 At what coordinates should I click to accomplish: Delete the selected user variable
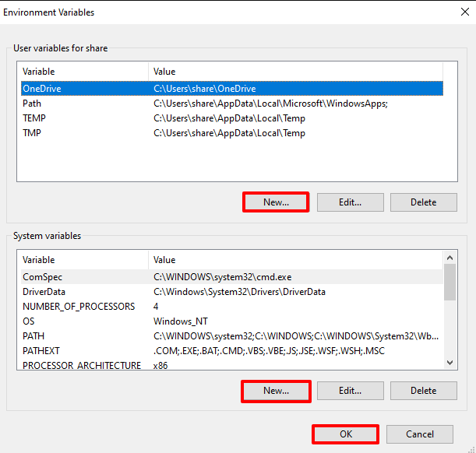[424, 202]
